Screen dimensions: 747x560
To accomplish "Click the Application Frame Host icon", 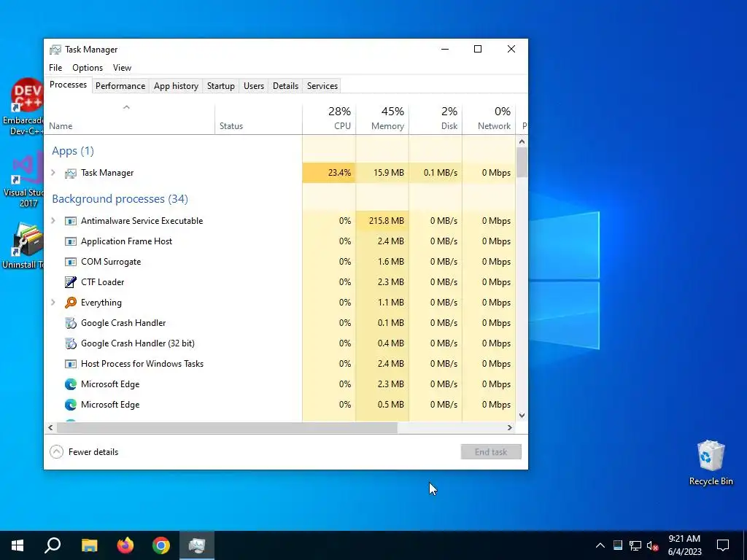I will tap(71, 241).
